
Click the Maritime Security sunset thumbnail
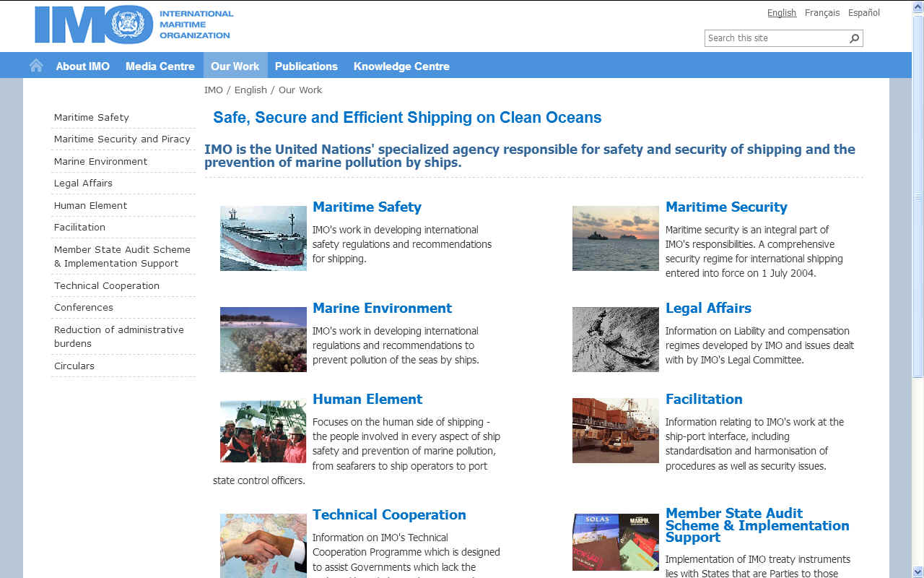(x=616, y=238)
